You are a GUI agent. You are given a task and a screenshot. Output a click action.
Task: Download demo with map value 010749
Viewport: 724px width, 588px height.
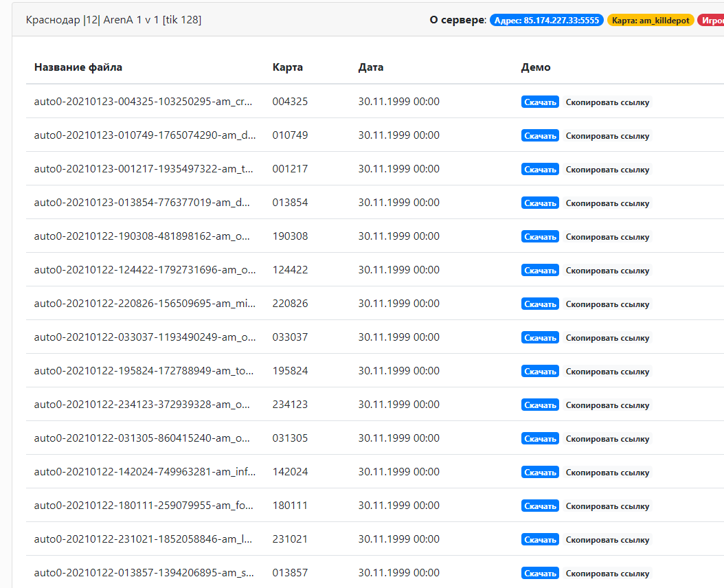point(540,136)
